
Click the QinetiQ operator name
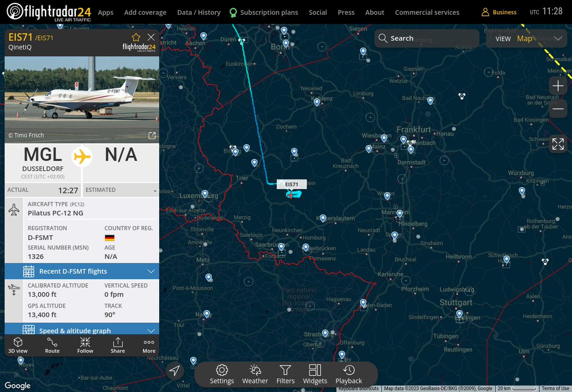(x=20, y=47)
